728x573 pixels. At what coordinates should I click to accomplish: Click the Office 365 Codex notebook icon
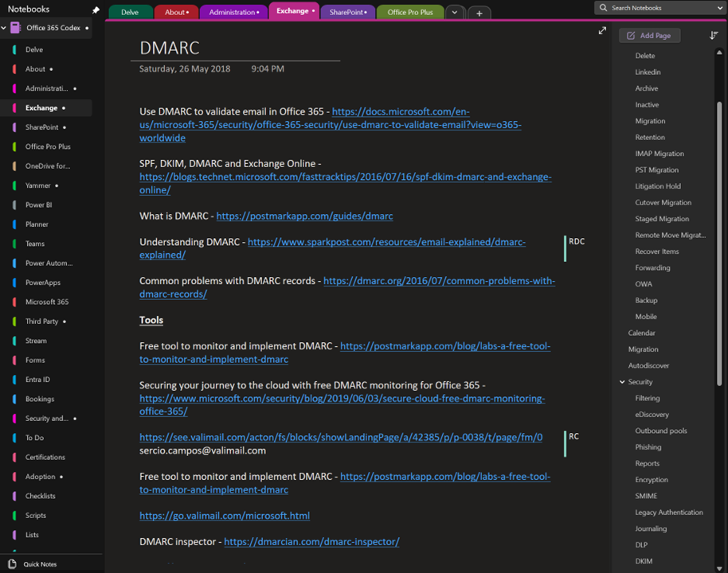16,28
